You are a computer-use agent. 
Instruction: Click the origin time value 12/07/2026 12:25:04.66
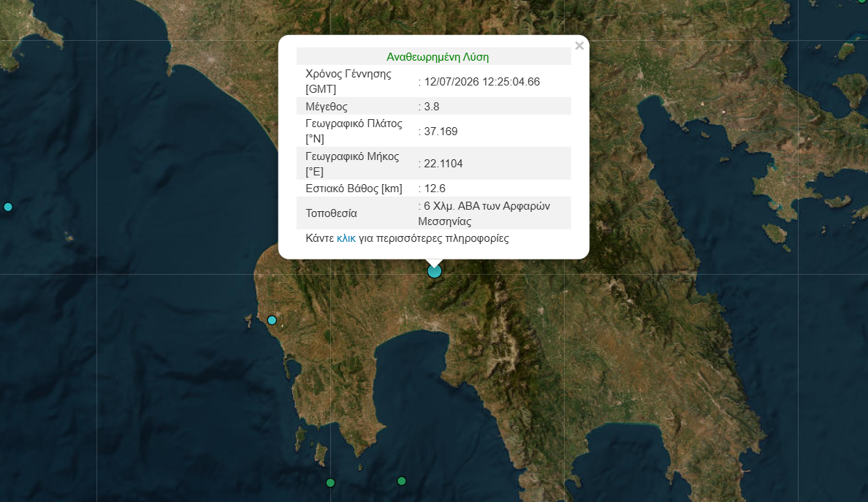pos(481,82)
